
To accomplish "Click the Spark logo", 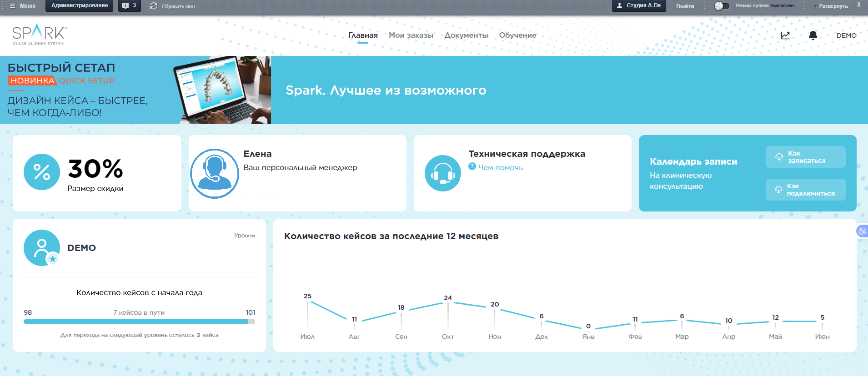I will pyautogui.click(x=40, y=35).
